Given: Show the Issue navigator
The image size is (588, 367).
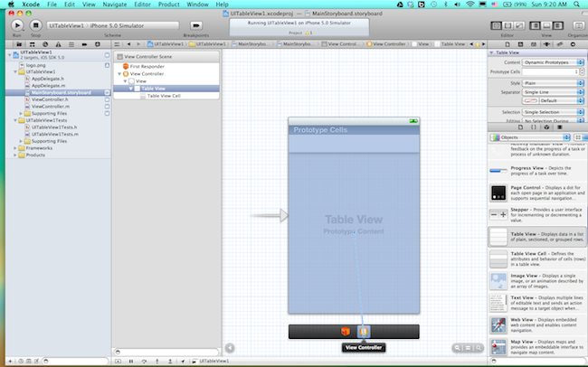Looking at the screenshot, I should [58, 44].
